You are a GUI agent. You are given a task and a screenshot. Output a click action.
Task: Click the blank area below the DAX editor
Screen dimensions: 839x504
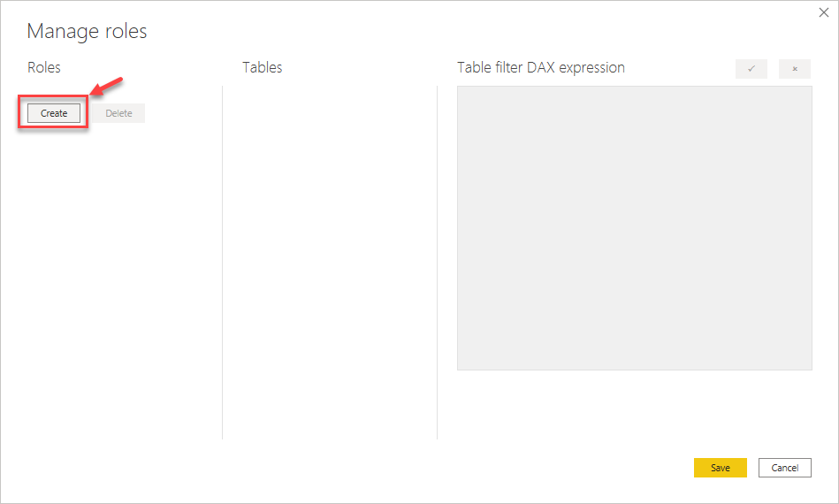(x=634, y=407)
